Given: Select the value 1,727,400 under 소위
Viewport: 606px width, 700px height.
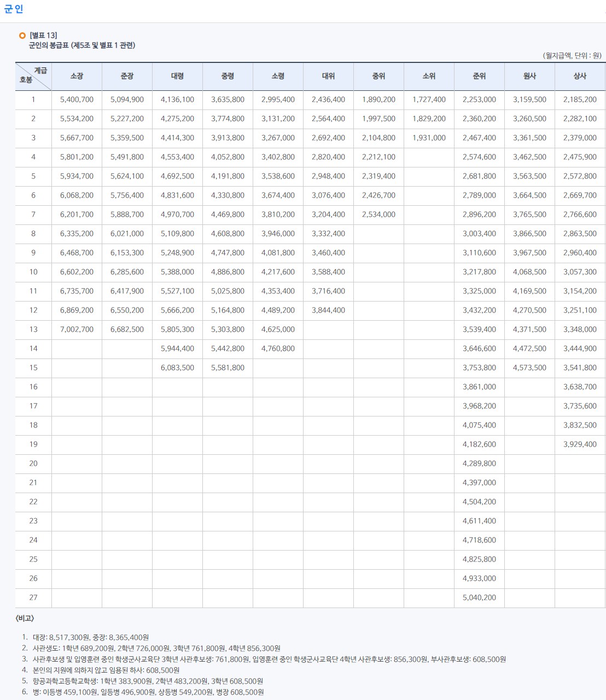Looking at the screenshot, I should [429, 100].
